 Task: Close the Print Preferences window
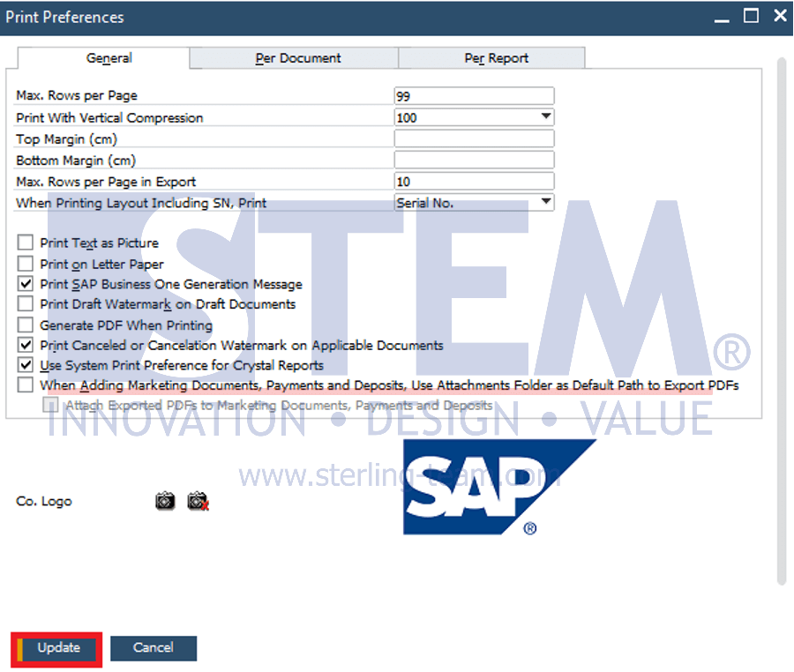click(781, 16)
